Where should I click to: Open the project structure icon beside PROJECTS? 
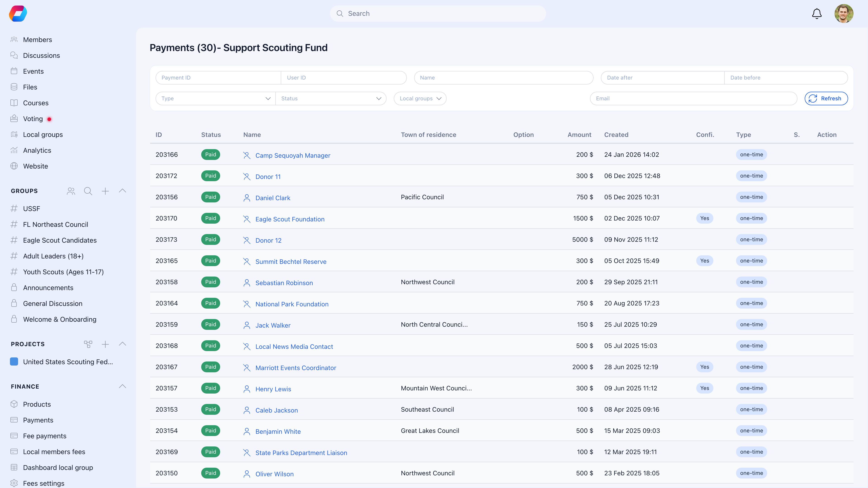click(x=88, y=344)
